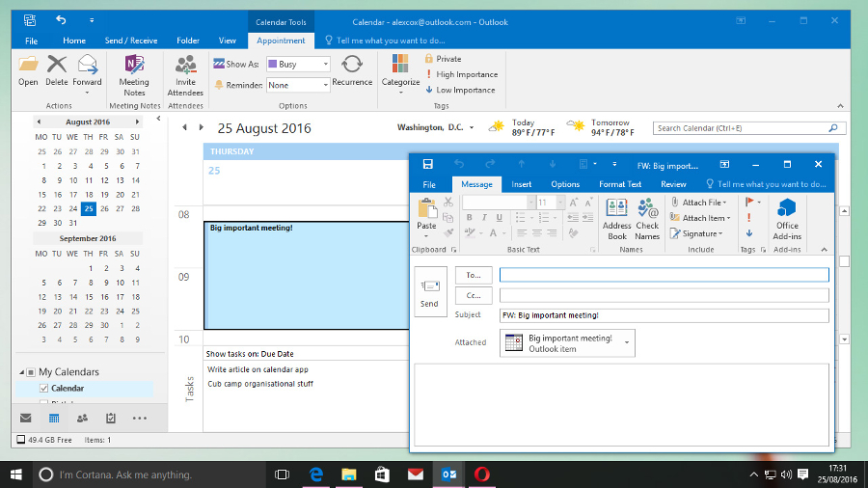Screen dimensions: 868x488
Task: Open the Send / Receive tab
Action: point(131,41)
